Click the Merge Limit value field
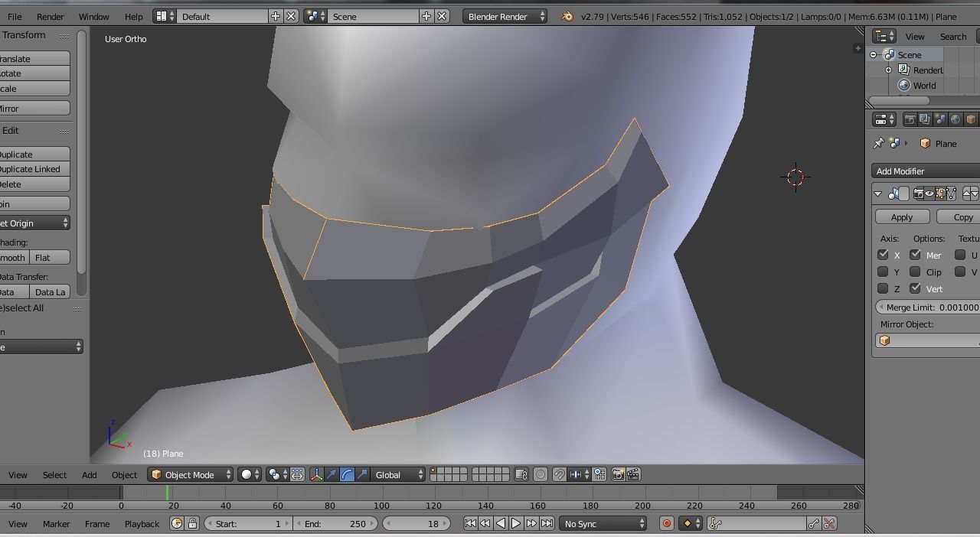The height and width of the screenshot is (537, 980). [x=928, y=308]
